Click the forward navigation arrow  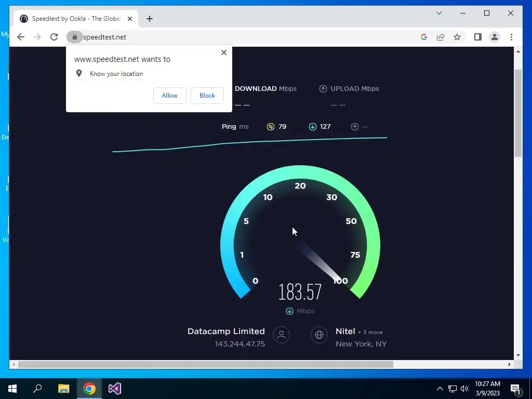(x=37, y=37)
